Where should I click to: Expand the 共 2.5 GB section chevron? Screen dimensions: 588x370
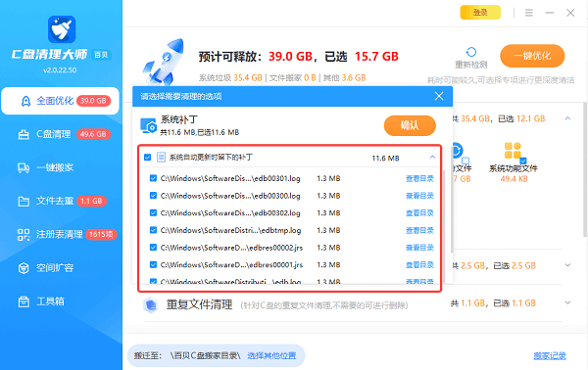point(567,265)
